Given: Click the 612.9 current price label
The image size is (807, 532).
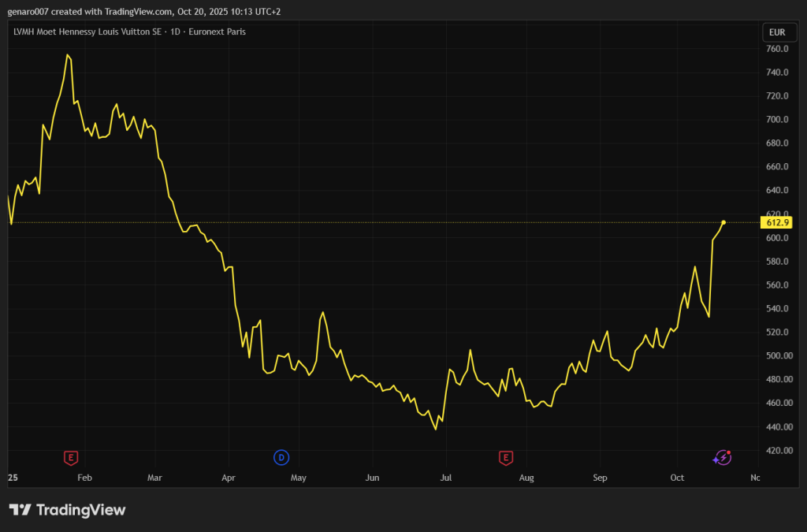Looking at the screenshot, I should point(777,222).
